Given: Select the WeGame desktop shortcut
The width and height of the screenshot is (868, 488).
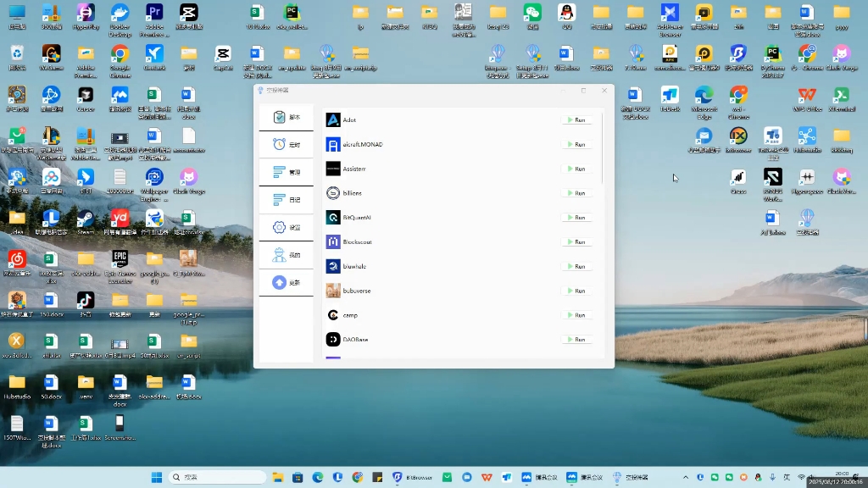Looking at the screenshot, I should 52,58.
